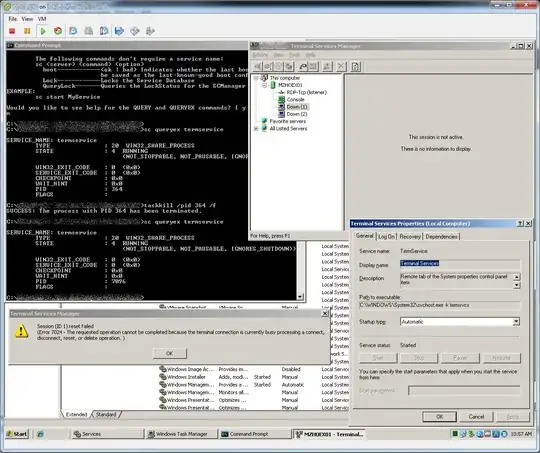
Task: Click the Reset VM toolbar icon
Action: coord(58,31)
